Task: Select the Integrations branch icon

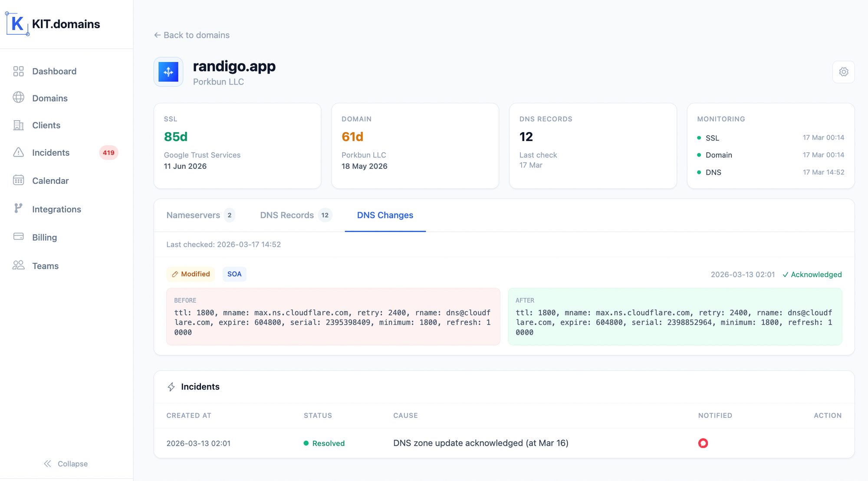Action: (x=18, y=209)
